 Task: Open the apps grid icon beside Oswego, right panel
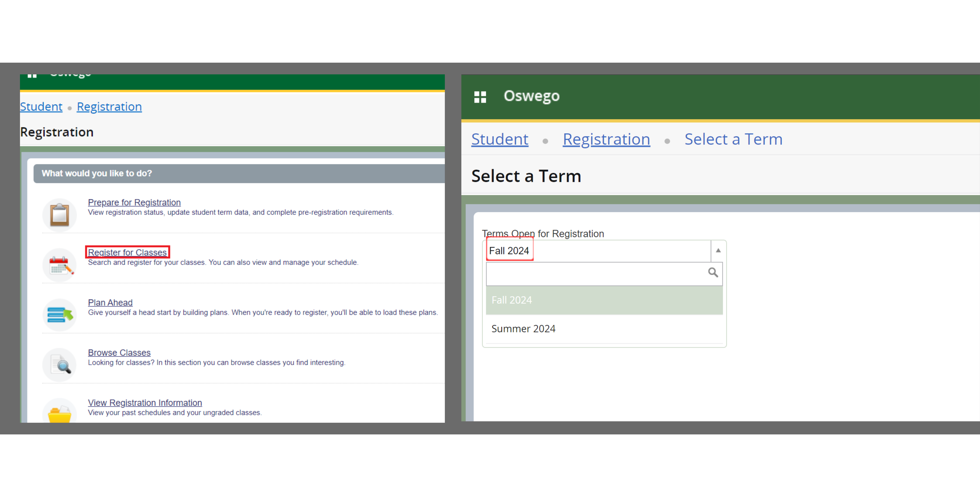pos(480,97)
